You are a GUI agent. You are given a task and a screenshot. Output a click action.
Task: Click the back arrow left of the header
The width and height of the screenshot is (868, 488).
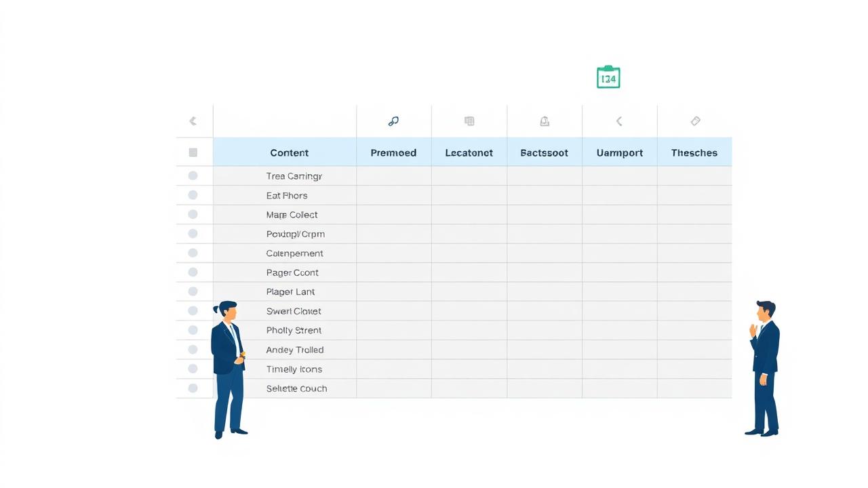[193, 121]
